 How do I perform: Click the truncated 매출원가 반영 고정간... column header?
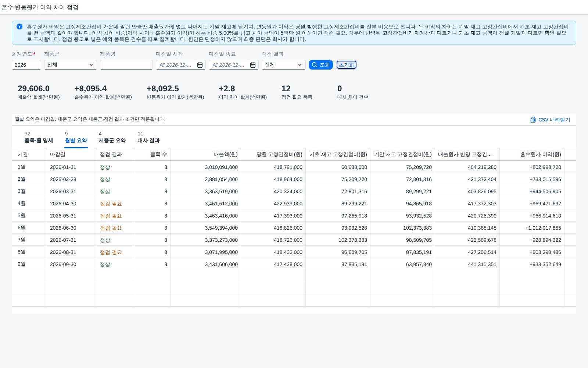467,155
